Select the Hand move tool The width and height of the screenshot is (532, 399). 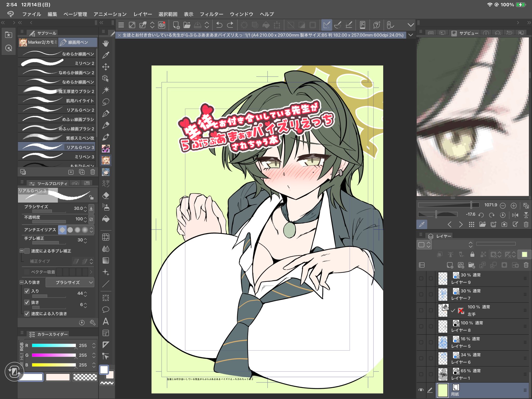(105, 43)
